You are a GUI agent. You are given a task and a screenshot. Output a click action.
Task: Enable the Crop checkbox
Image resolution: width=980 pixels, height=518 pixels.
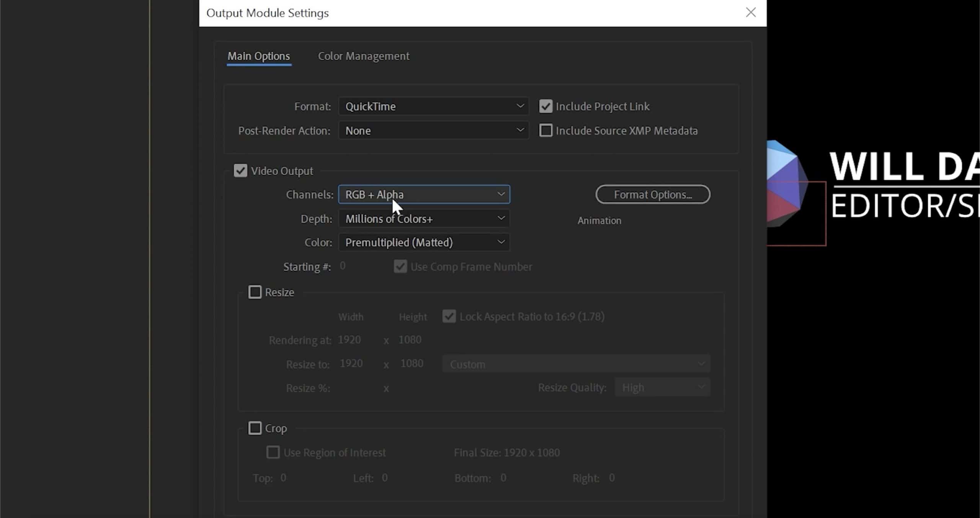254,428
